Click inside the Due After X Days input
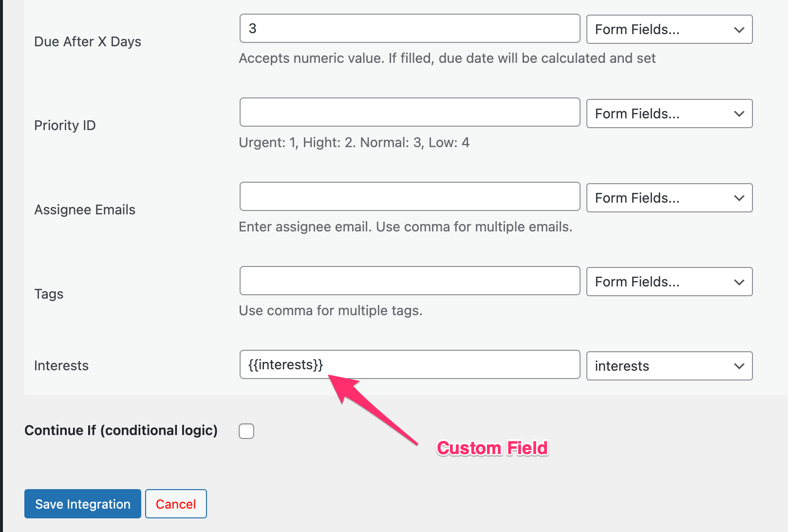Viewport: 788px width, 532px height. point(409,28)
